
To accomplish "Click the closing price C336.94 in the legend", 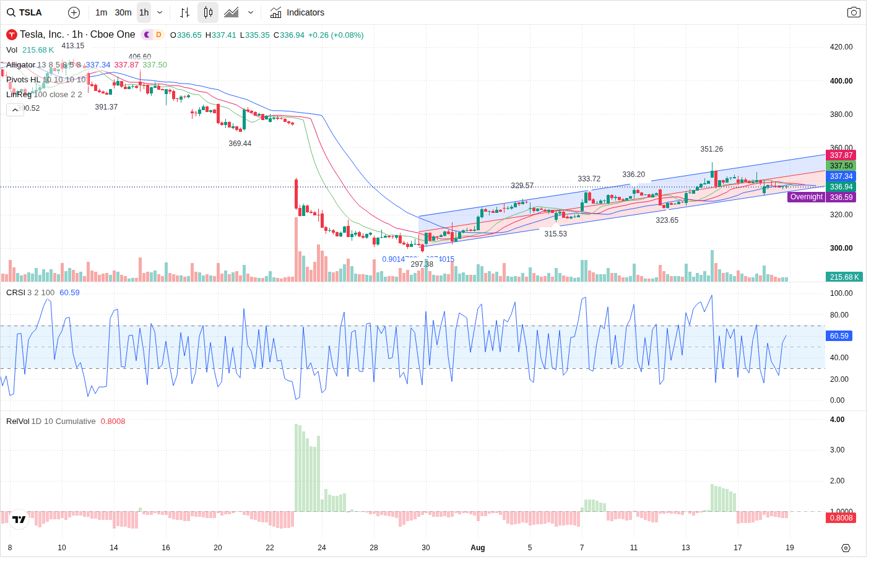I will tap(289, 35).
